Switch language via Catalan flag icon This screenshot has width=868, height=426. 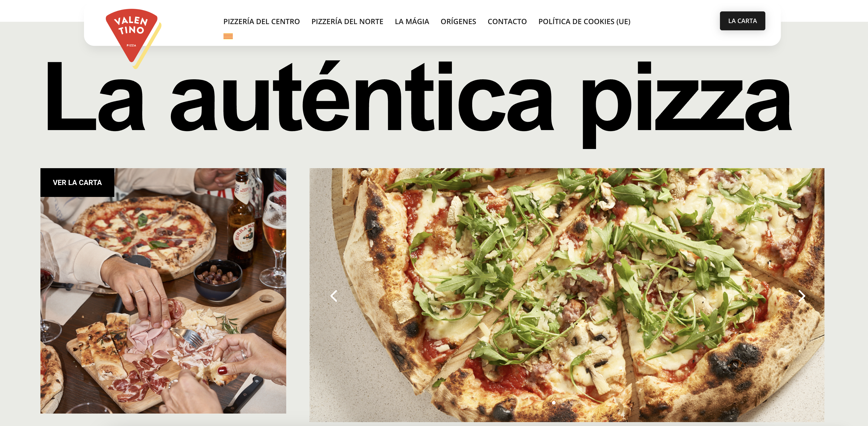tap(228, 36)
